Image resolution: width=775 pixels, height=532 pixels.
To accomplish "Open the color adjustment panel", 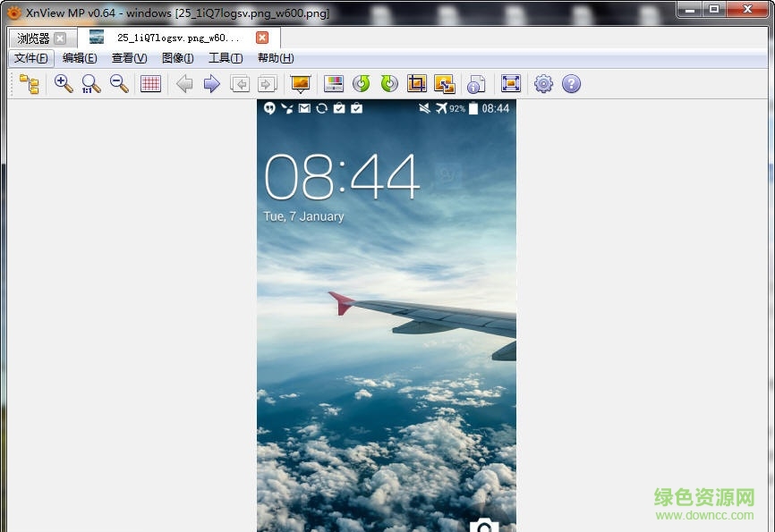I will 334,83.
